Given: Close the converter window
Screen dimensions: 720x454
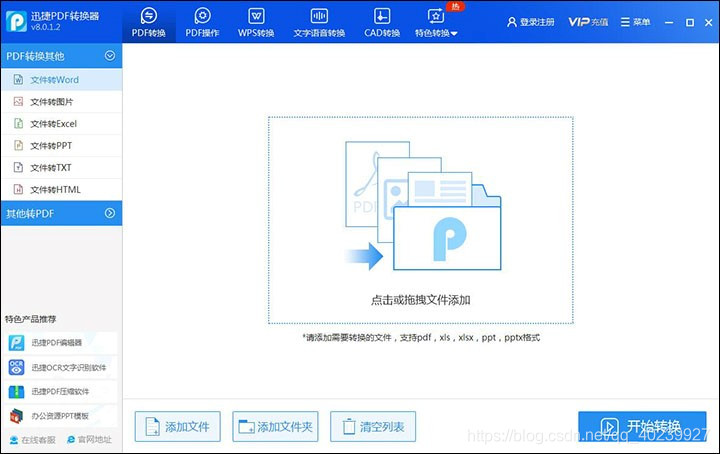Looking at the screenshot, I should [x=709, y=22].
